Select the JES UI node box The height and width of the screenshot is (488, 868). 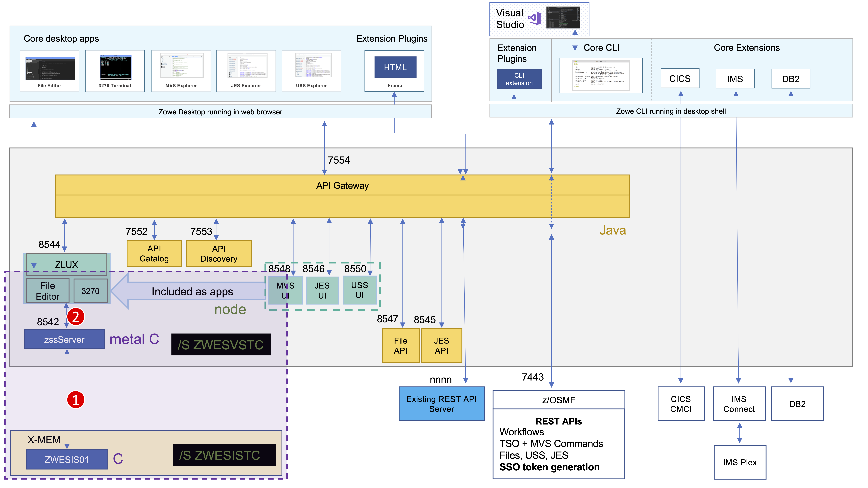(322, 290)
